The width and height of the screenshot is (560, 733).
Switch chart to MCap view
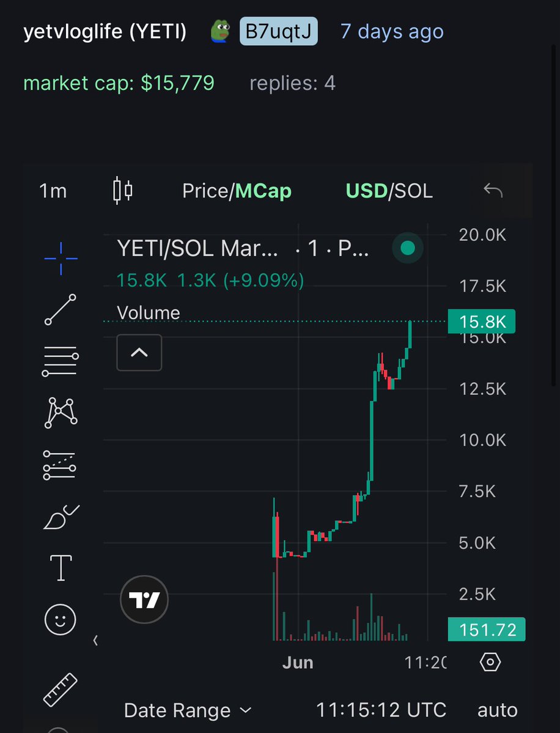263,191
